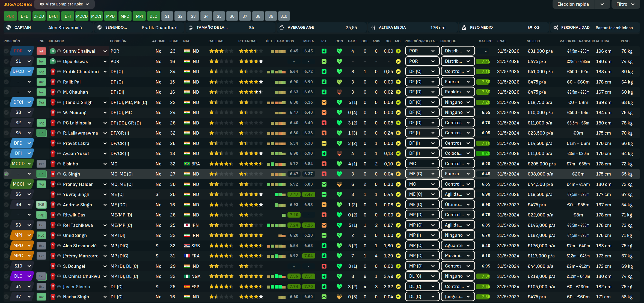Open the DL (C) role dropdown for D. Chima Chukwu
Screen dimensions: 644x303
pyautogui.click(x=422, y=276)
